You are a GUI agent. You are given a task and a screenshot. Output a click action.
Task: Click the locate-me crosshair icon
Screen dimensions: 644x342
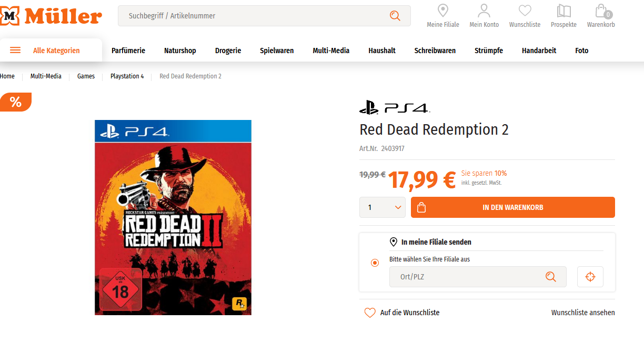pos(590,277)
